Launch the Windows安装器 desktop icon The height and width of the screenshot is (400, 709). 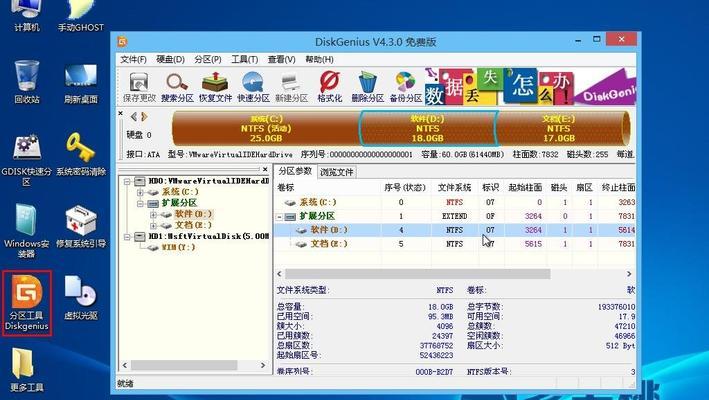27,231
